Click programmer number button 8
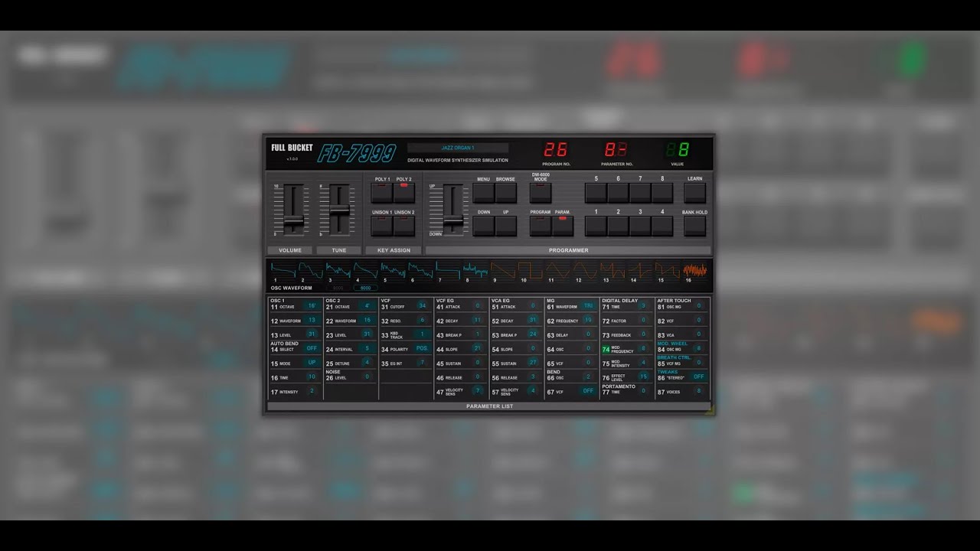 coord(662,192)
